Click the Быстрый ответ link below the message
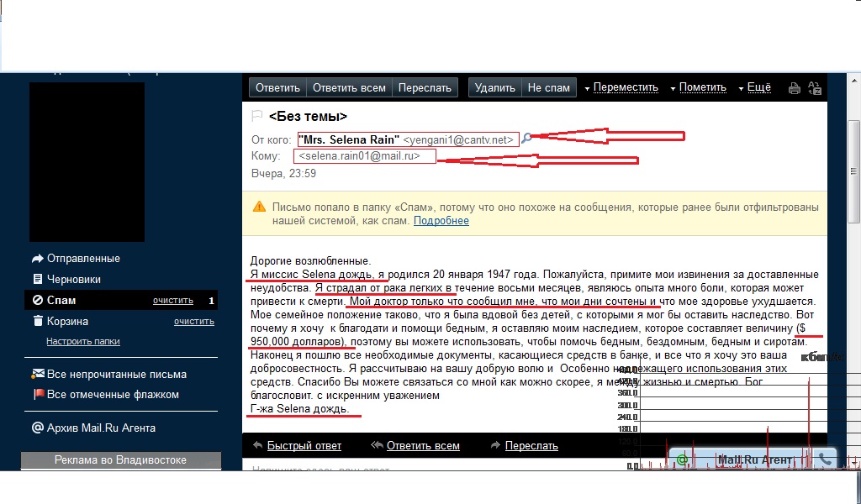 click(304, 446)
